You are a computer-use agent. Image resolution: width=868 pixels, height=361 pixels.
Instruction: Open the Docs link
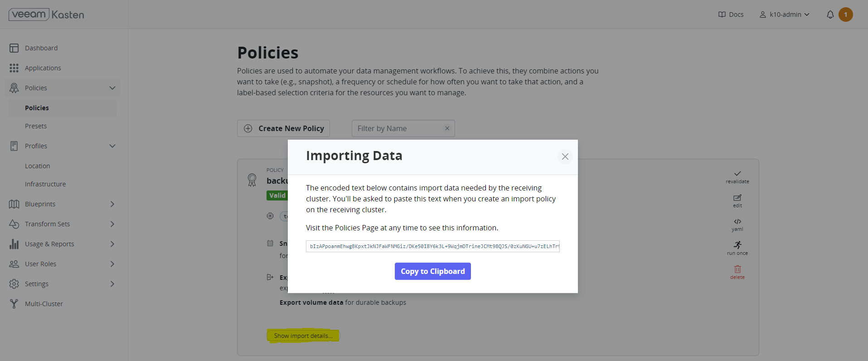point(731,15)
